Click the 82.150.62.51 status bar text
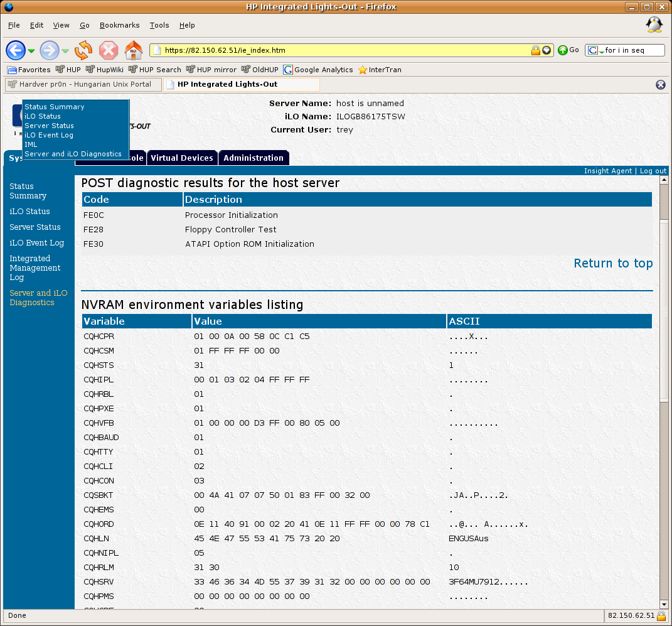 tap(631, 616)
